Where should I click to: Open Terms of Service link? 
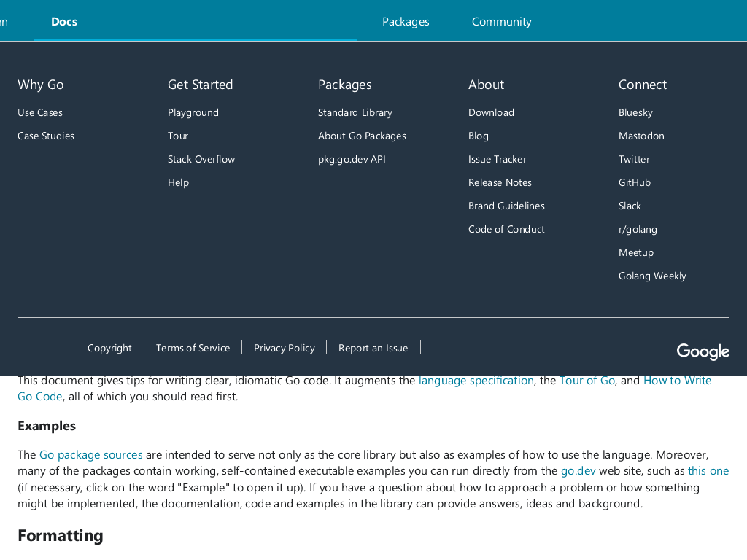click(x=193, y=348)
